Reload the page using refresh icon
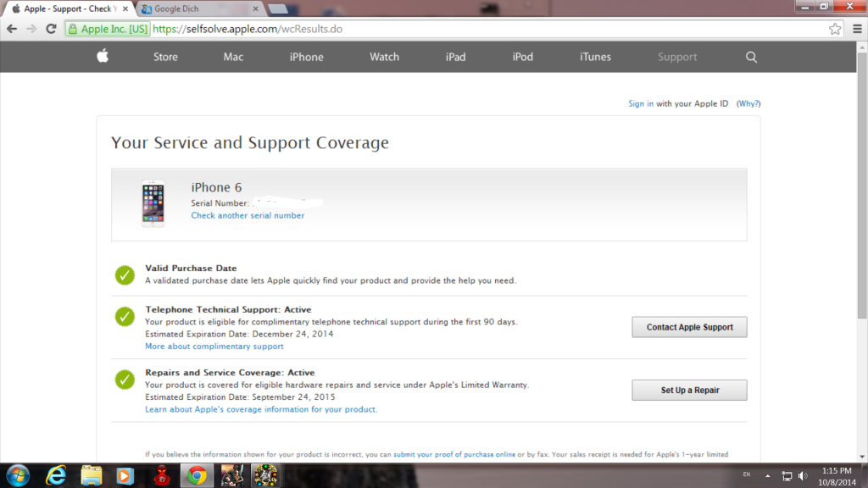The image size is (868, 488). tap(51, 29)
